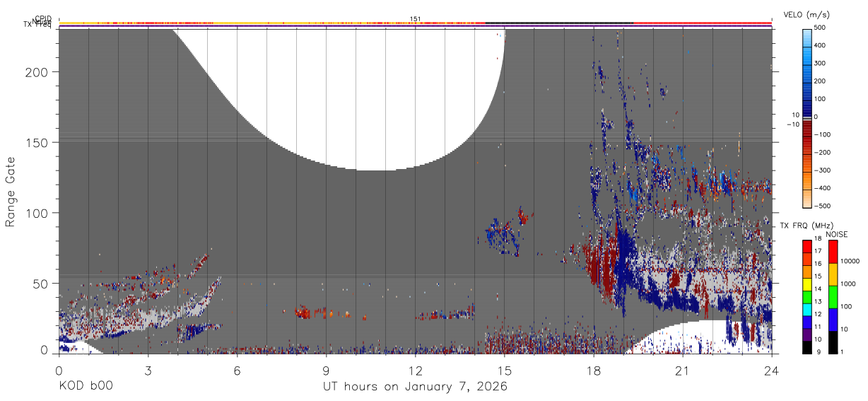Click the "500" label on the velocity scale
Viewport: 868px width, 401px height.
821,28
